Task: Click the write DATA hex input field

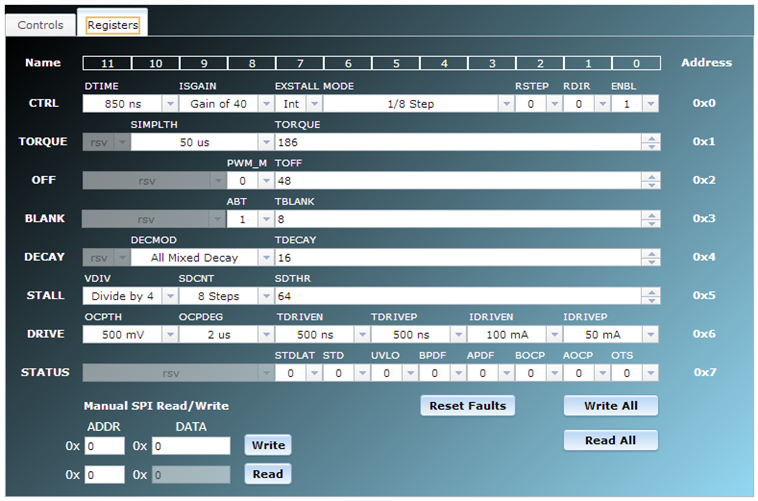Action: click(191, 446)
